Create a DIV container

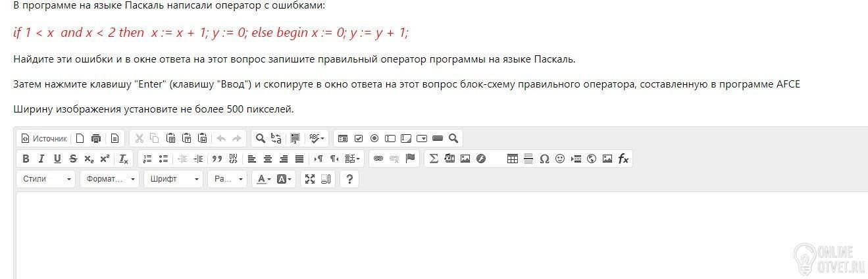point(233,159)
